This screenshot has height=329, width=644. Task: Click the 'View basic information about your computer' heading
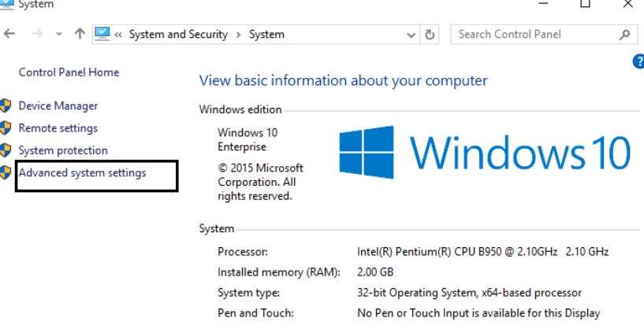pyautogui.click(x=344, y=81)
